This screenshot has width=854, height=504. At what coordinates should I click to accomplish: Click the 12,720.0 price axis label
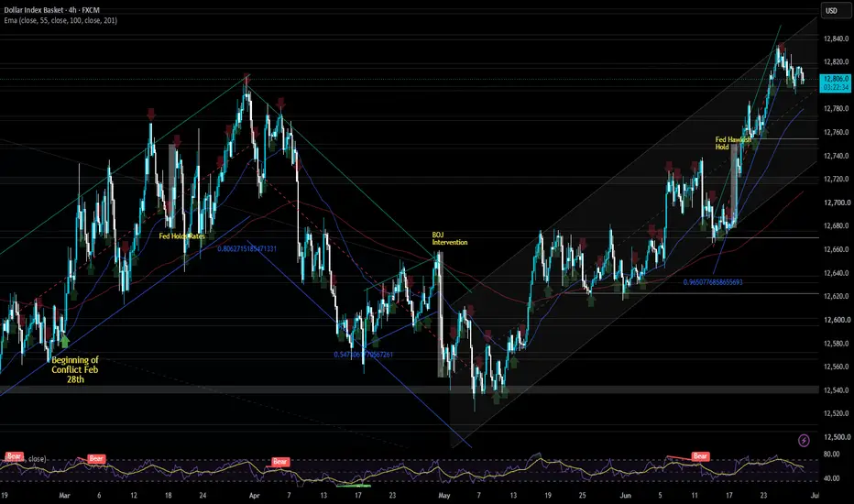click(x=836, y=179)
